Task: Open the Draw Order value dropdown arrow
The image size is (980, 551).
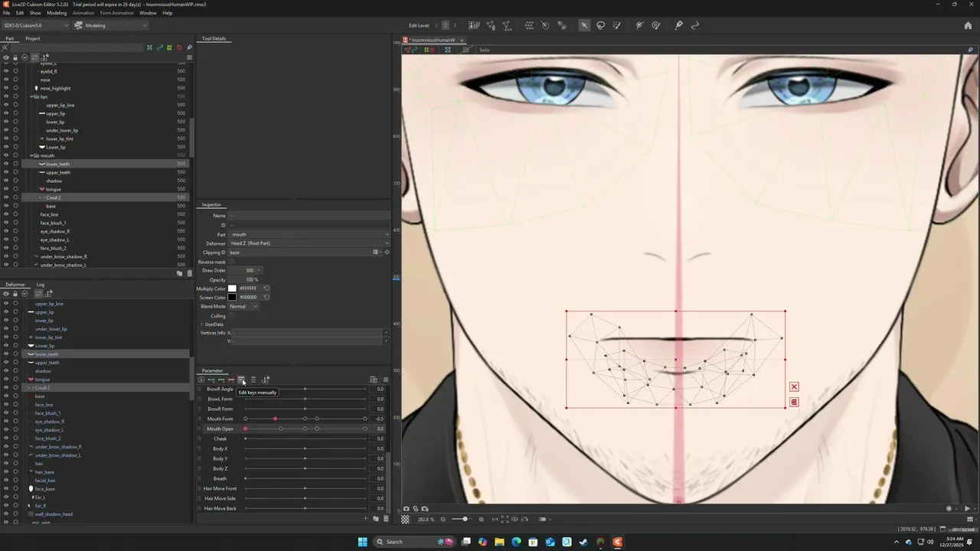Action: coord(260,270)
